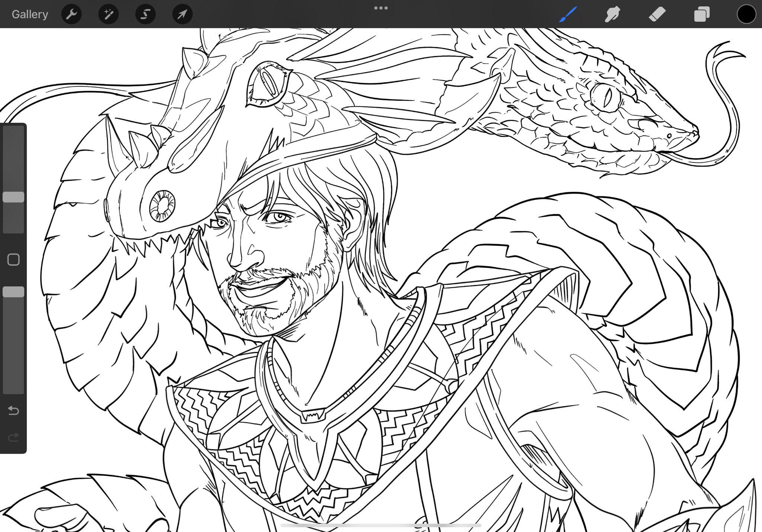Open the Adjustments magic wand menu
762x532 pixels.
tap(108, 14)
